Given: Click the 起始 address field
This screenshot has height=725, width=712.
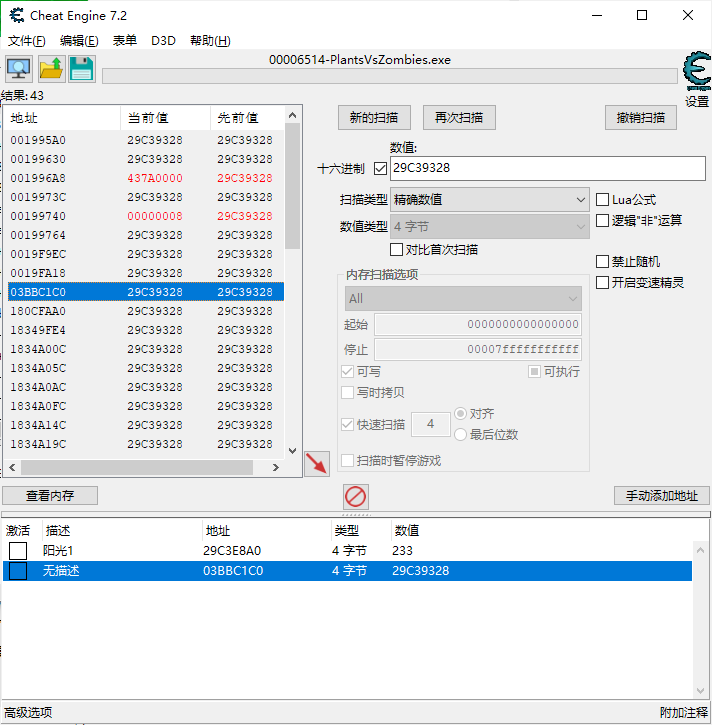Looking at the screenshot, I should [478, 324].
